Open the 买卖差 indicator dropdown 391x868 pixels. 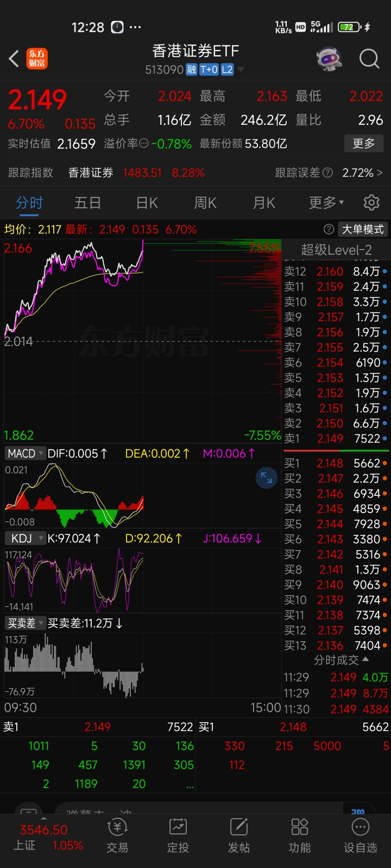click(x=25, y=623)
